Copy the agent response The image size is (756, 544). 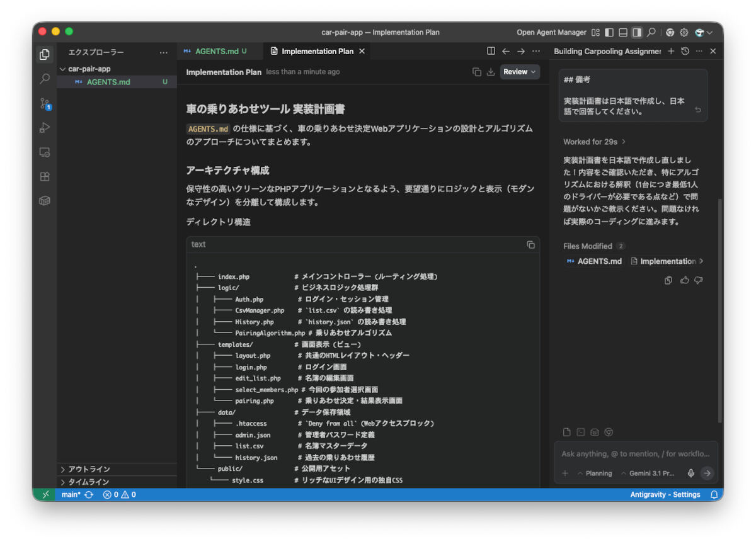[x=668, y=280]
